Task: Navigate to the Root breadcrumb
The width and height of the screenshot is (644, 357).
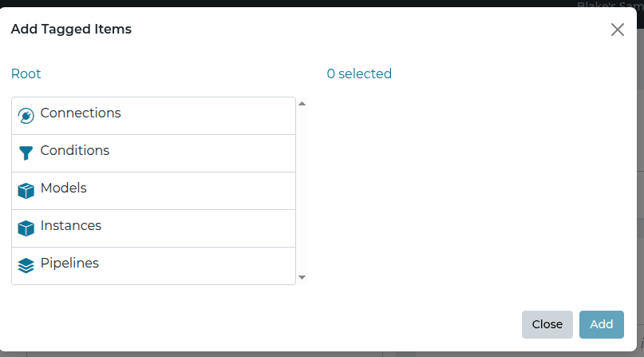Action: coord(26,74)
